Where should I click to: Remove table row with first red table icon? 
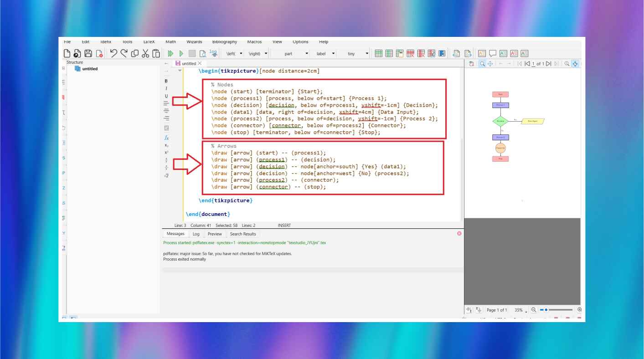click(x=410, y=53)
